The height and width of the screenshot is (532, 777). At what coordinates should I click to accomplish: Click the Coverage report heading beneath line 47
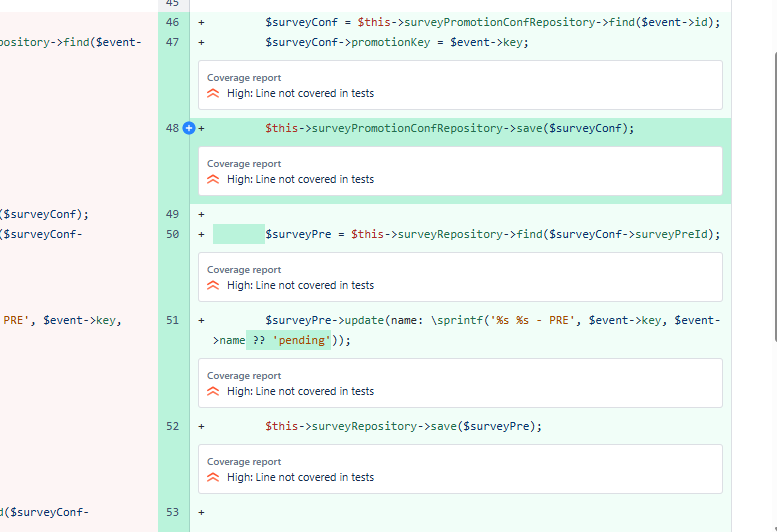(x=244, y=78)
